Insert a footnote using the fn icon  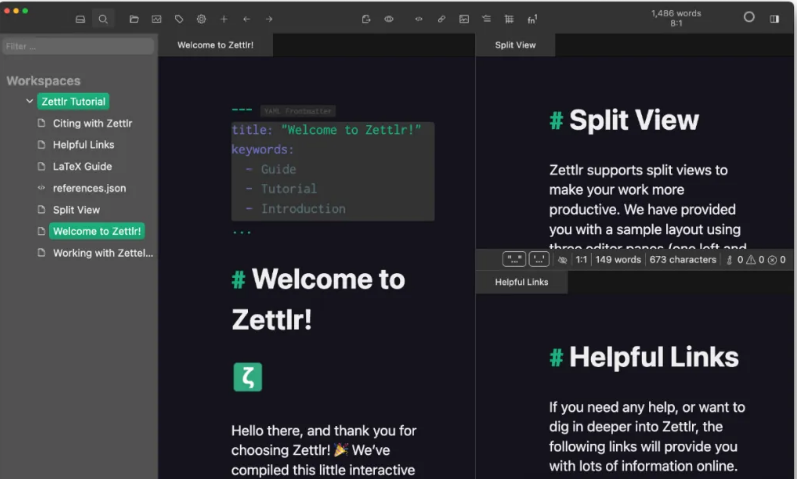coord(532,19)
